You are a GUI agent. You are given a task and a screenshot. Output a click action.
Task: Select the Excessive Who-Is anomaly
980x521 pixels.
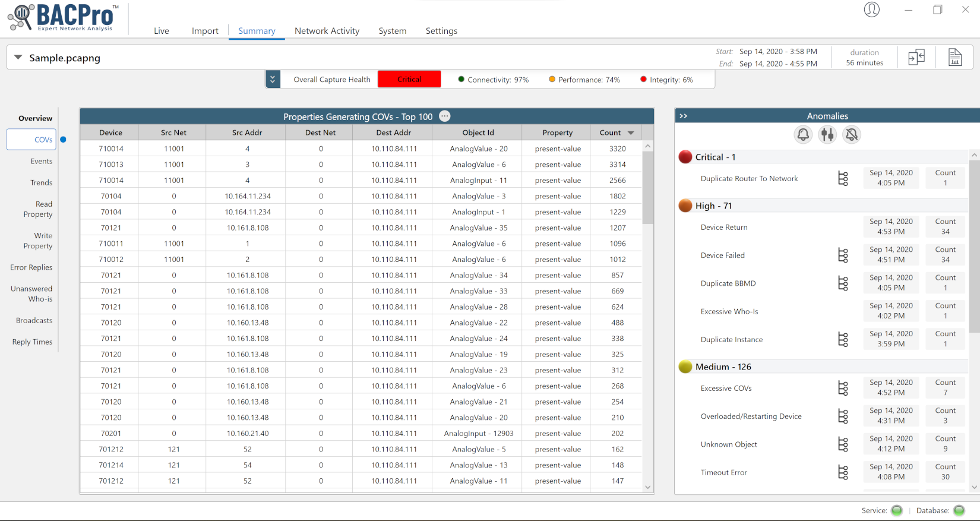(x=729, y=311)
